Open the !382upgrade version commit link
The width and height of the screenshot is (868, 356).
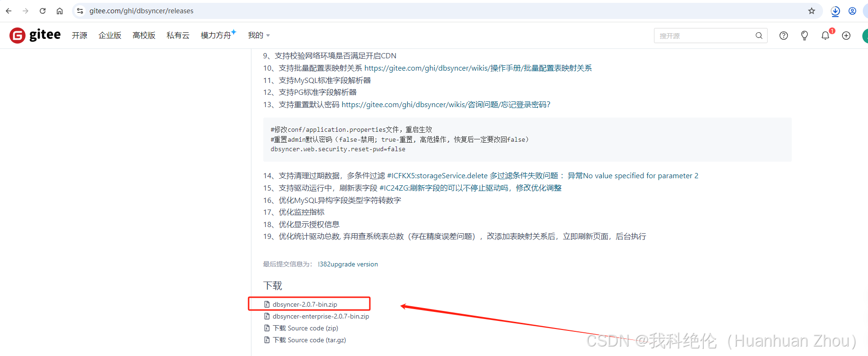pos(348,264)
